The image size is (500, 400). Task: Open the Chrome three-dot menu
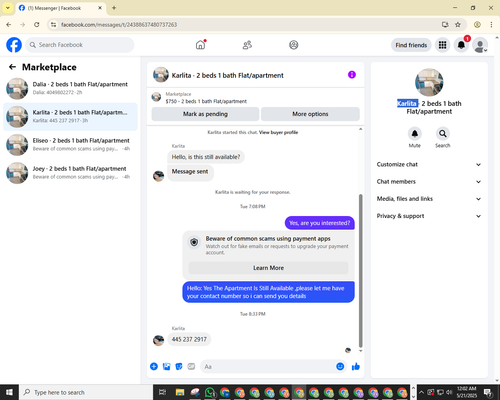click(491, 25)
